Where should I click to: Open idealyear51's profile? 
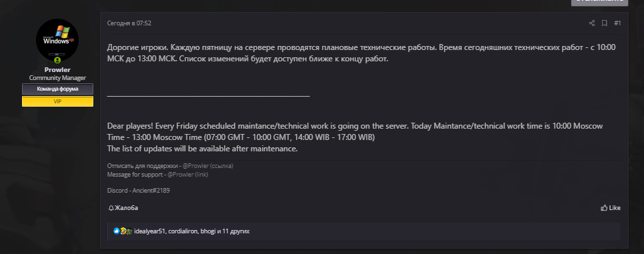(x=149, y=231)
